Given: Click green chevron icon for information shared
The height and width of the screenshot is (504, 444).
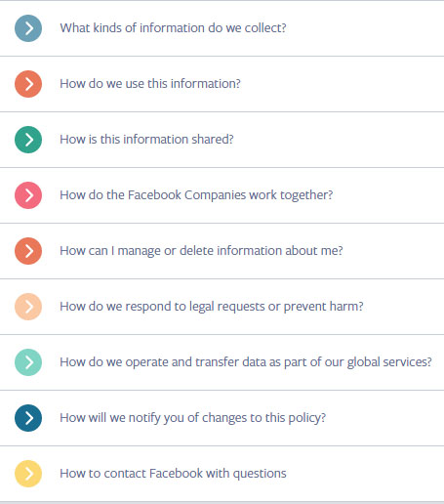Looking at the screenshot, I should pos(28,140).
